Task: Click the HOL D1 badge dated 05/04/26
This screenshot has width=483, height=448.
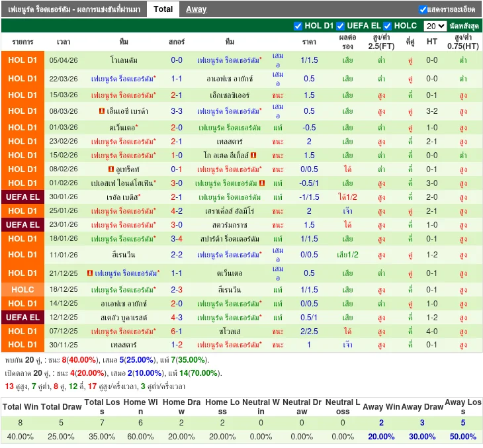Action: click(22, 60)
